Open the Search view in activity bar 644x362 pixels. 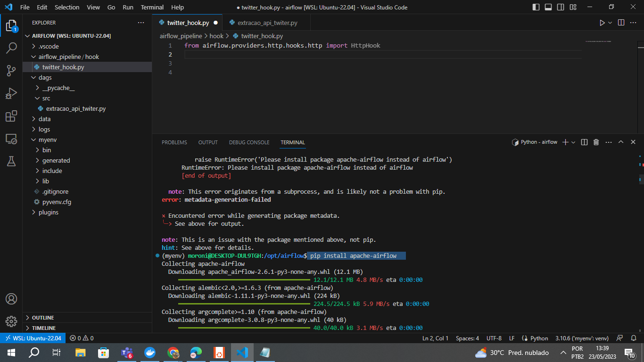11,48
